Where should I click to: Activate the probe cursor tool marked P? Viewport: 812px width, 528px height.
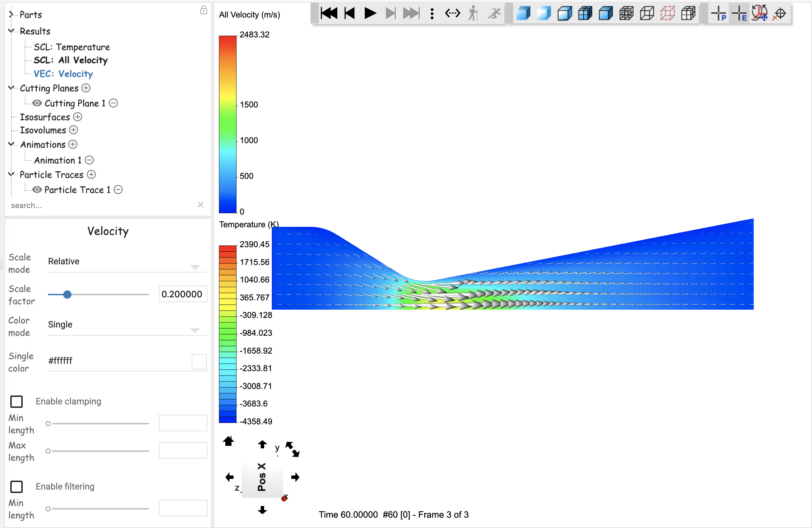click(719, 13)
